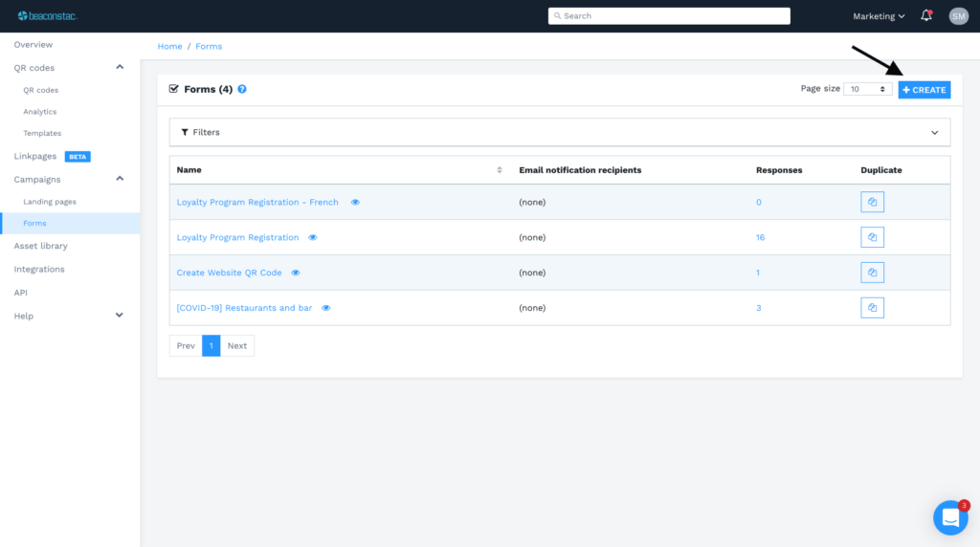Image resolution: width=980 pixels, height=547 pixels.
Task: Open Landing pages in sidebar
Action: 50,202
